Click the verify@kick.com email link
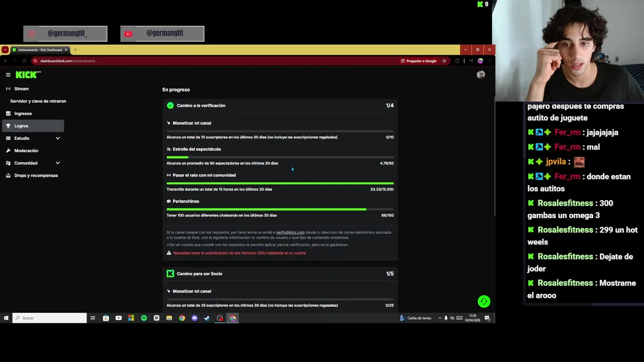 click(x=290, y=232)
